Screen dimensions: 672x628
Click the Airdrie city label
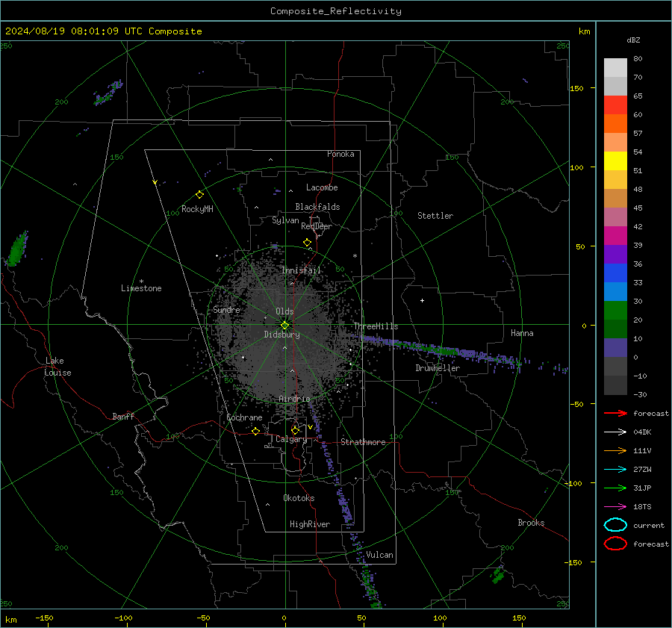click(294, 399)
